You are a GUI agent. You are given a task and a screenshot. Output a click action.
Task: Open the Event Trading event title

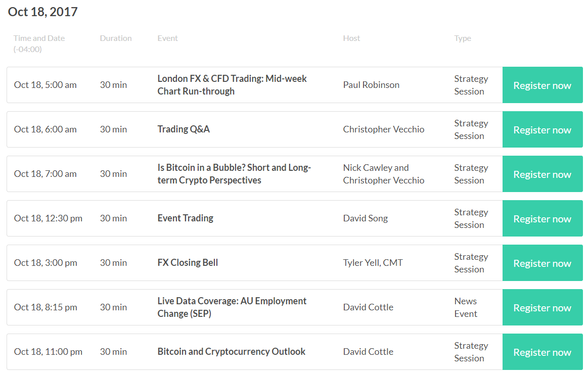185,218
